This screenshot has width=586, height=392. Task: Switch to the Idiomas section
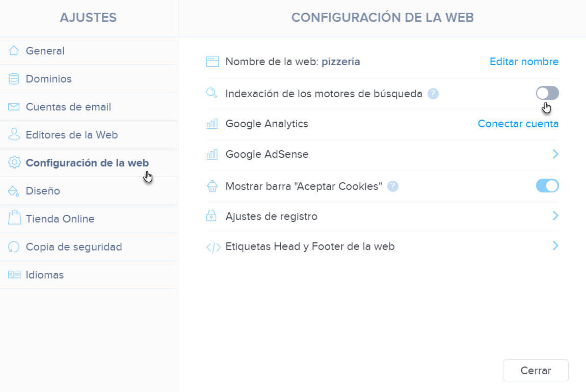(x=45, y=274)
